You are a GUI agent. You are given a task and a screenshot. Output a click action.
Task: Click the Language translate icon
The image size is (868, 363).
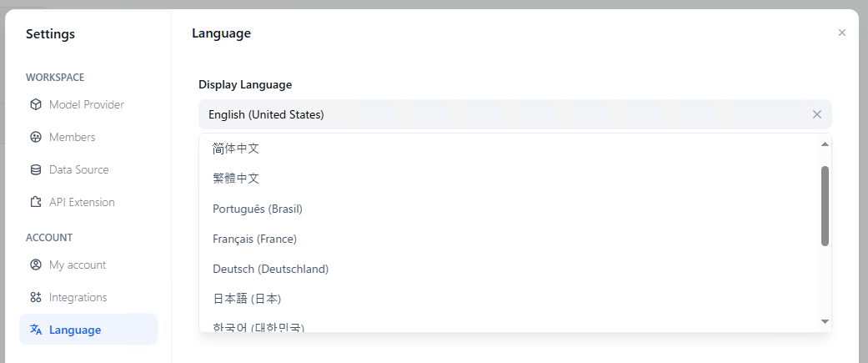[x=36, y=330]
